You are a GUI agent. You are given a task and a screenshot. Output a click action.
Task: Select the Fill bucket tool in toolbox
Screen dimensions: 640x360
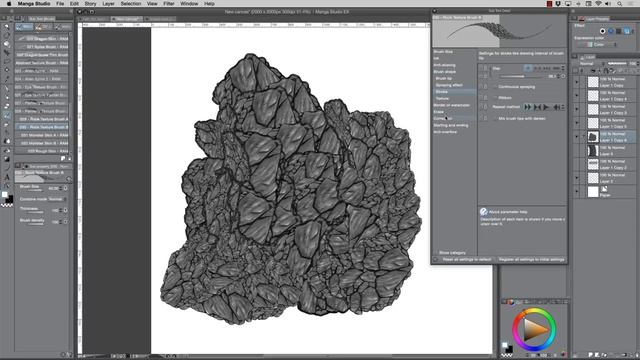7,150
